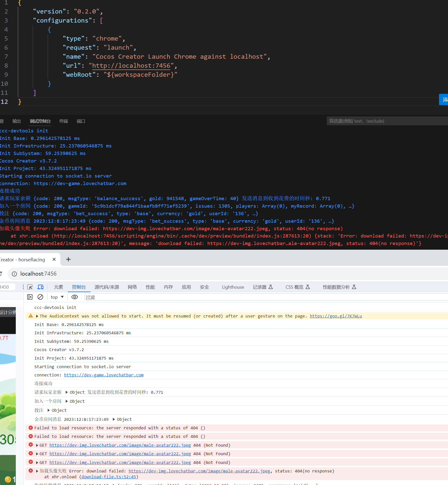Toggle the device toolbar icon in DevTools

pos(40,287)
